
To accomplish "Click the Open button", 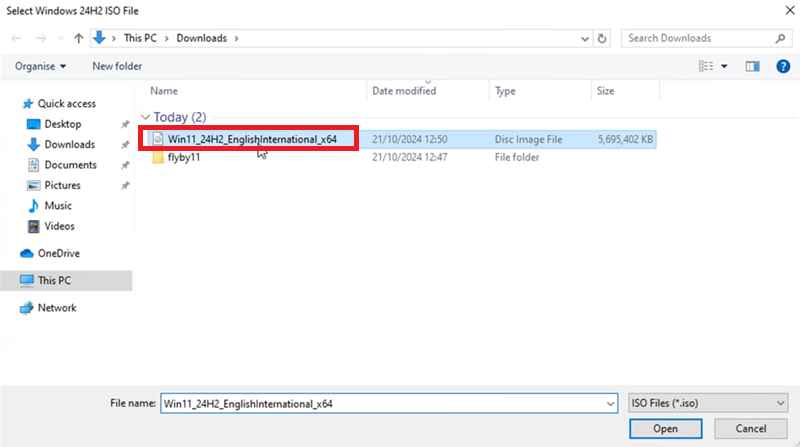I will coord(665,429).
